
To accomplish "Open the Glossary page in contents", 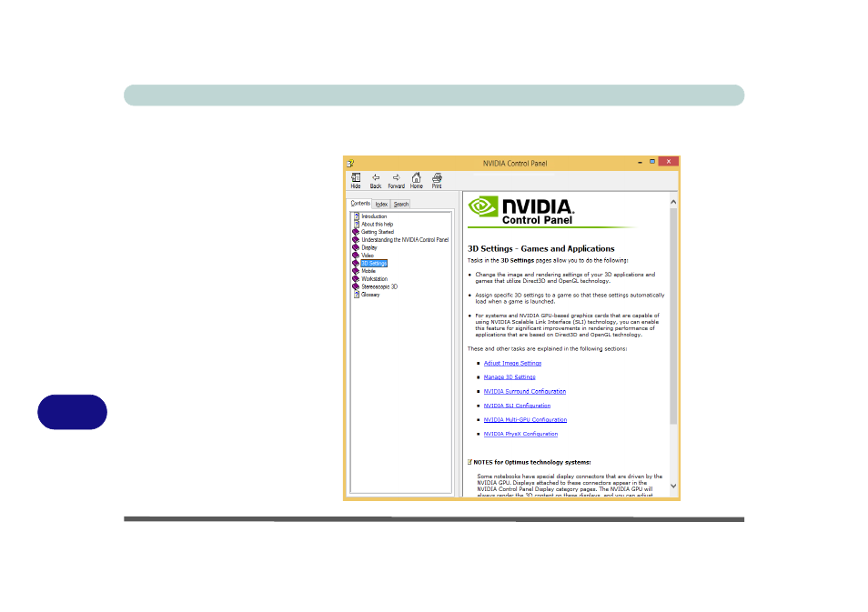I will pos(370,295).
